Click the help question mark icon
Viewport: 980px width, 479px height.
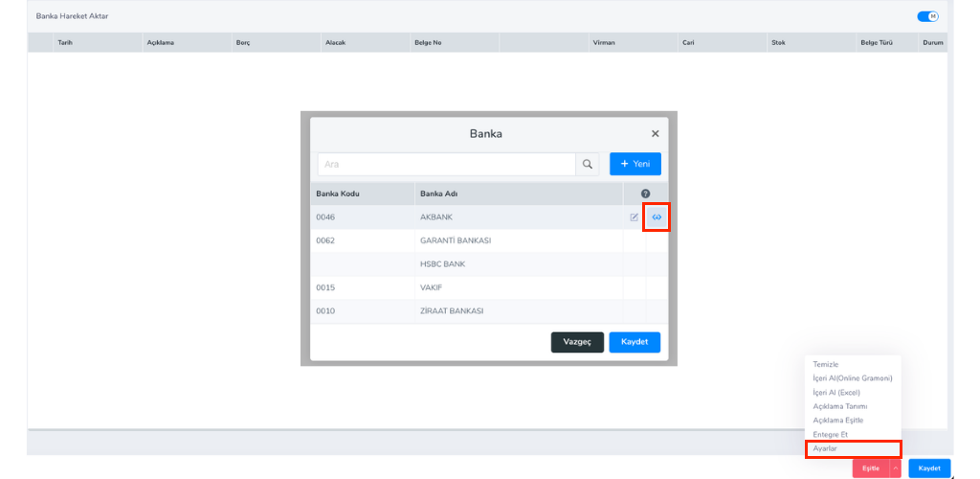click(x=645, y=194)
